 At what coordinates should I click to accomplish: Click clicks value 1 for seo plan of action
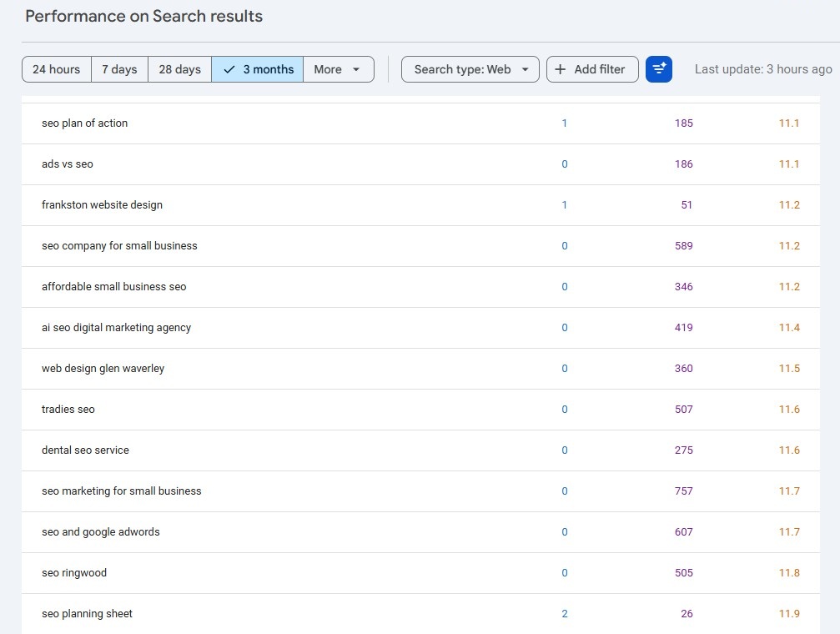coord(565,123)
